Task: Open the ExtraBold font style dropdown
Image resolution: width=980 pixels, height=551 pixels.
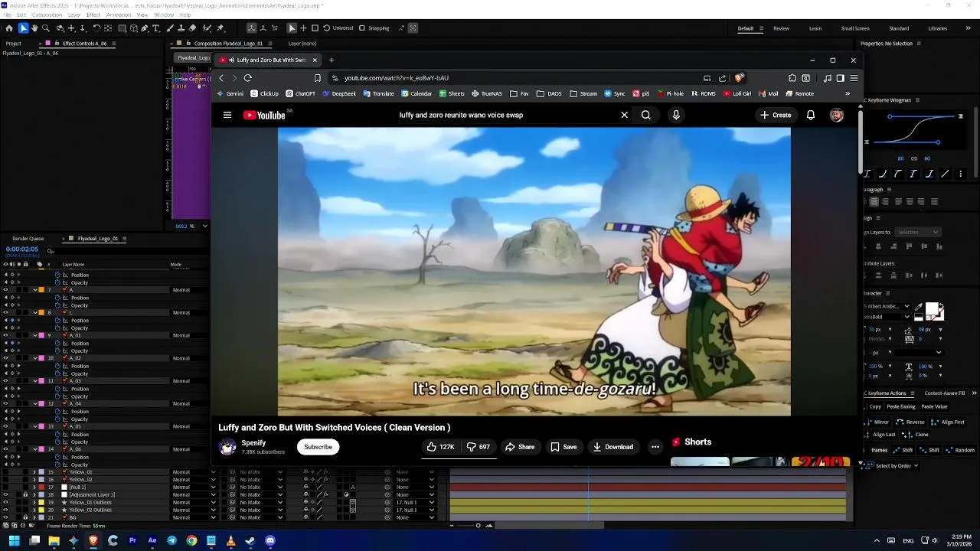Action: coord(887,317)
